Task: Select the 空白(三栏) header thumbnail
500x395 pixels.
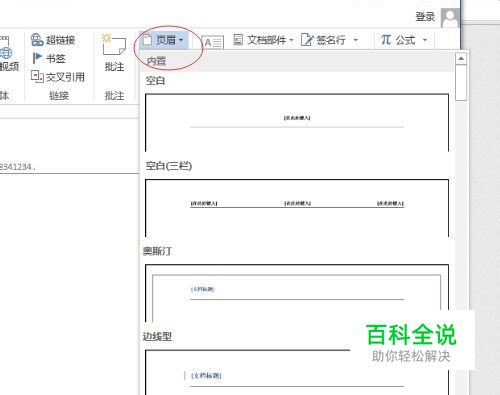Action: pos(297,208)
